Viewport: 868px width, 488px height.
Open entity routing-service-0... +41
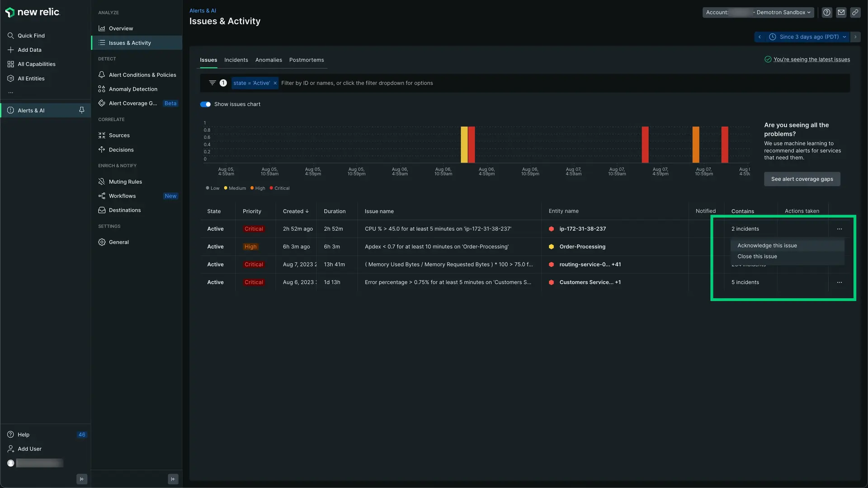[590, 265]
